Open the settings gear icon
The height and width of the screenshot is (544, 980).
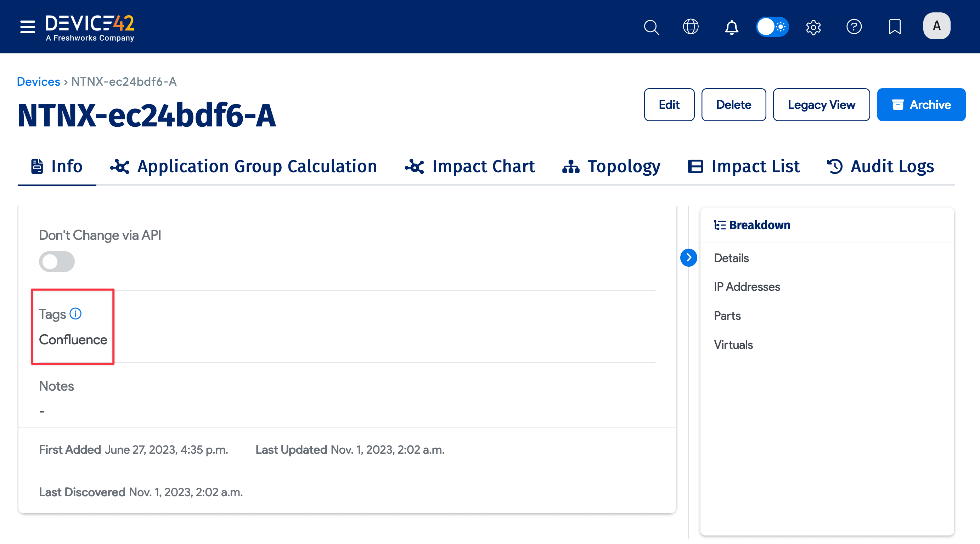pyautogui.click(x=813, y=27)
